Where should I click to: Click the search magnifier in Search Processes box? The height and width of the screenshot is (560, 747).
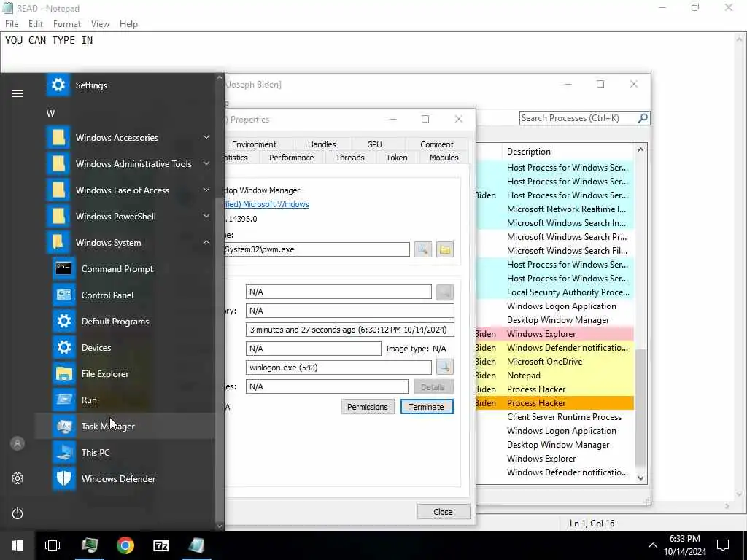(643, 117)
